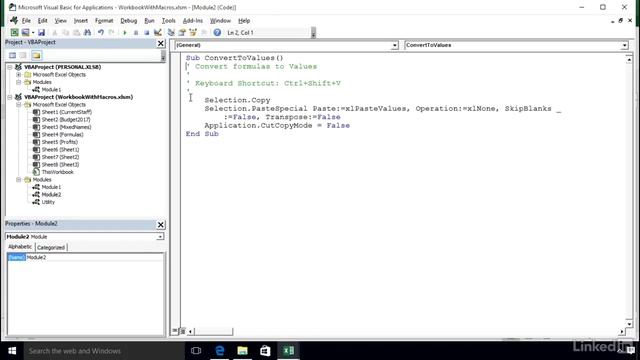Switch to the Categorized properties tab

click(x=51, y=247)
